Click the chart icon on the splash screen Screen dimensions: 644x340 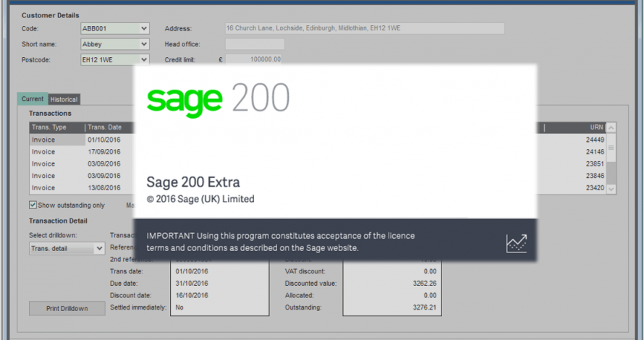click(516, 243)
